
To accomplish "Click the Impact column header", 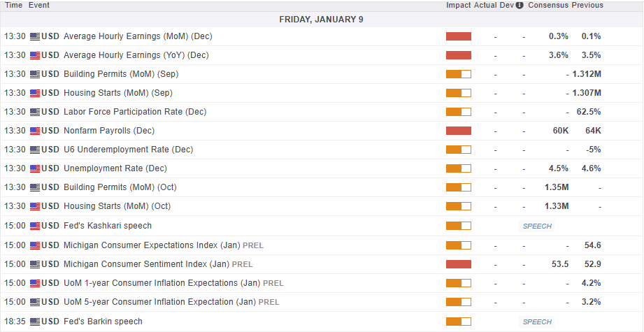I will coord(458,5).
